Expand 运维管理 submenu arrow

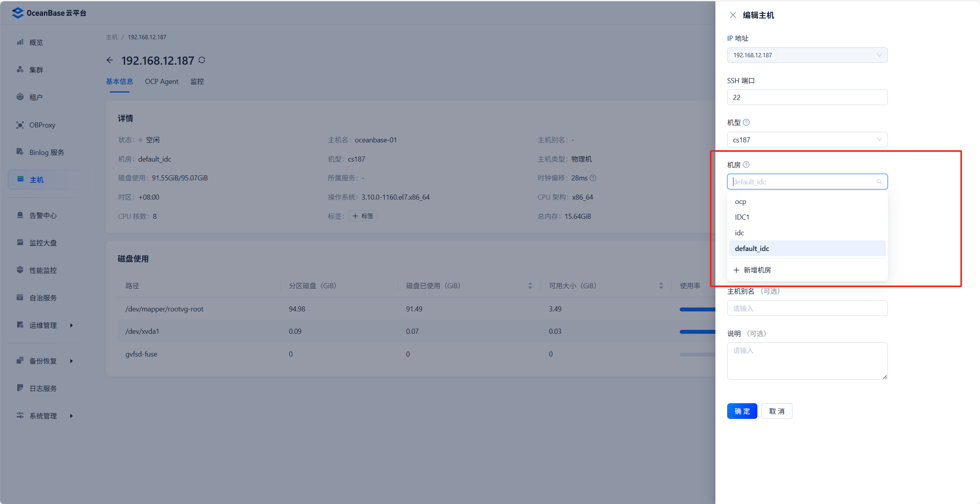[71, 325]
